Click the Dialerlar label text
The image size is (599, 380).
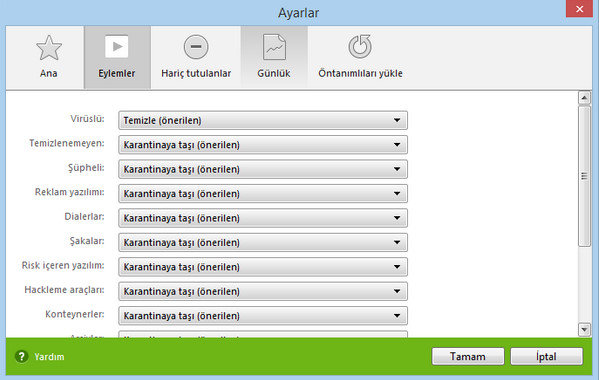[84, 217]
